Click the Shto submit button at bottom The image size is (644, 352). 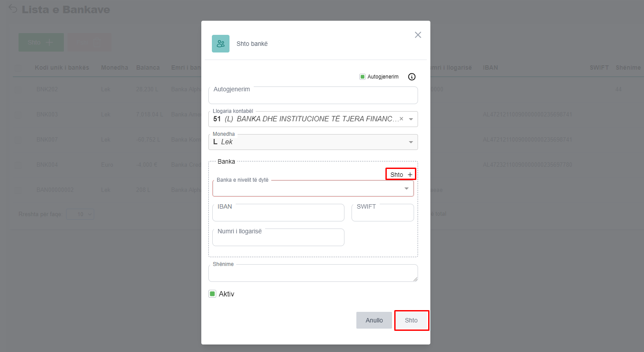411,320
